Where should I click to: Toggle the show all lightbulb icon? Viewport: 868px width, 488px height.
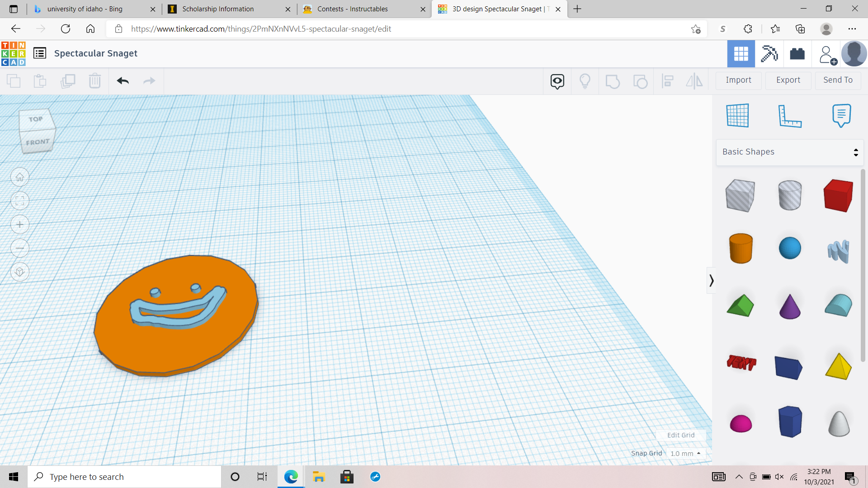[x=585, y=81]
